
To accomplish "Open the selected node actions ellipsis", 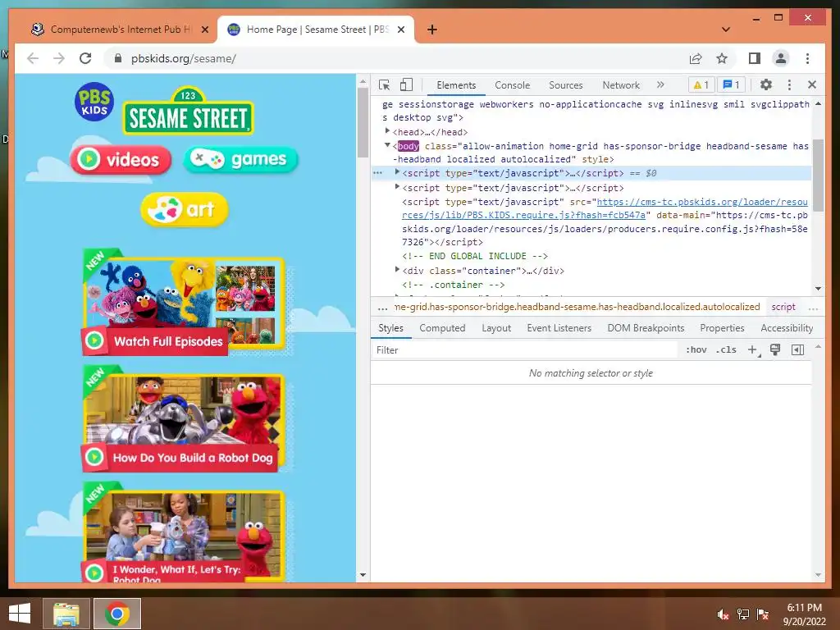I will [x=377, y=173].
